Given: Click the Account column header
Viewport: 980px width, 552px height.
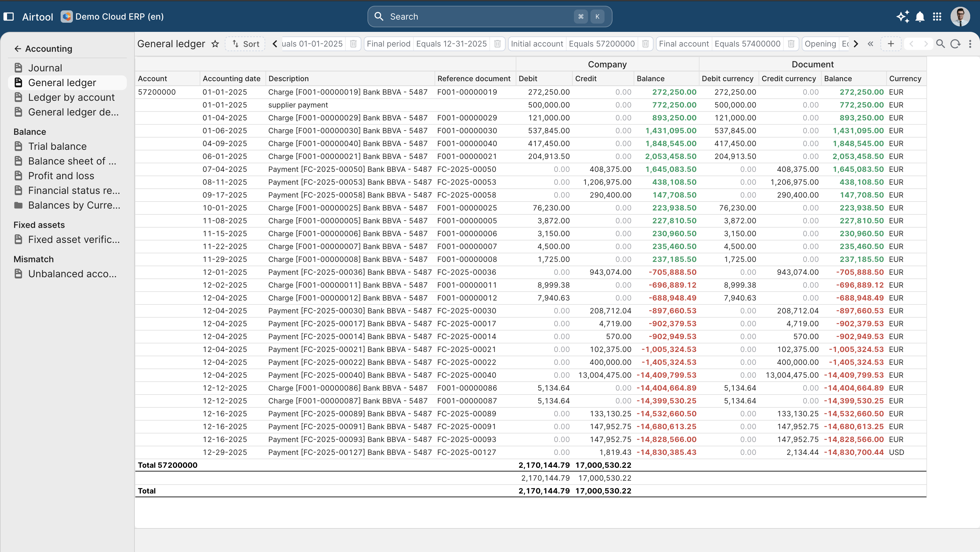Looking at the screenshot, I should coord(168,78).
